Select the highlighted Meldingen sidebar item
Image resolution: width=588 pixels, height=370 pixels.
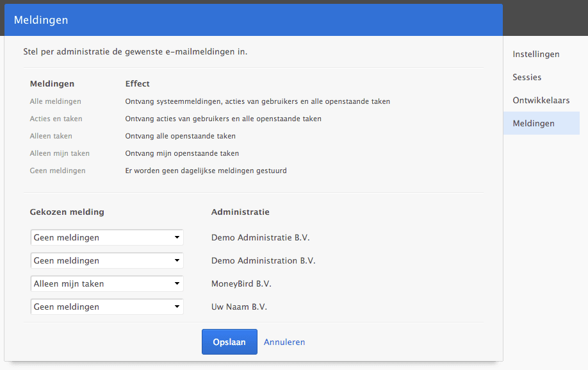(534, 124)
